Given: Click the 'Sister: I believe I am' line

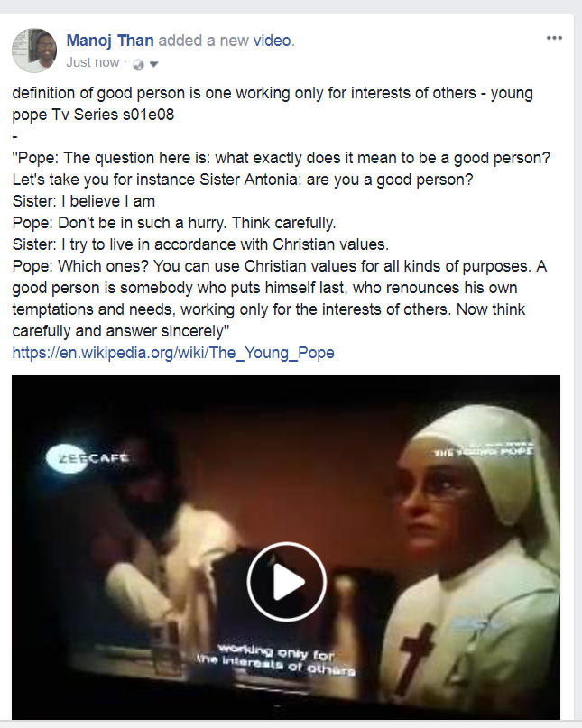Looking at the screenshot, I should (x=84, y=201).
